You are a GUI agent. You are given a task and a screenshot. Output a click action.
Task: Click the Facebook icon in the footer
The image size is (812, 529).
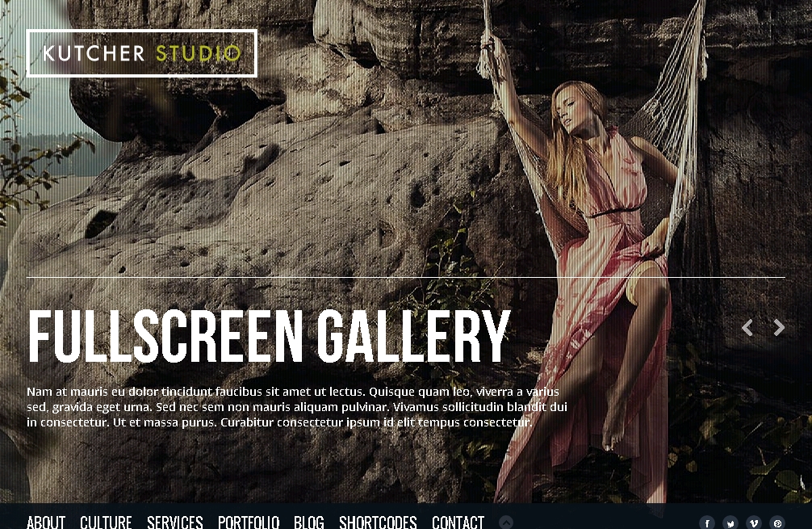pyautogui.click(x=706, y=523)
